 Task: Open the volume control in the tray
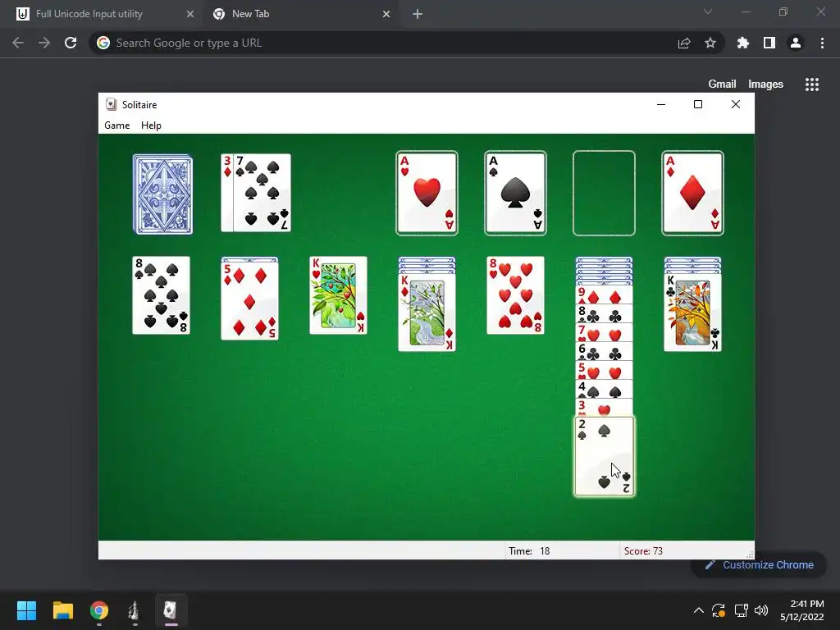(761, 610)
